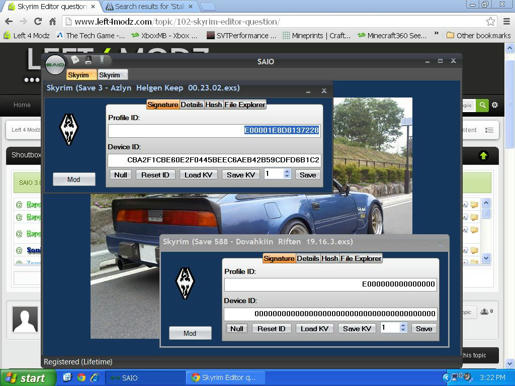Open Minecraft360 Seeds bookmark
This screenshot has width=515, height=386.
[x=392, y=35]
